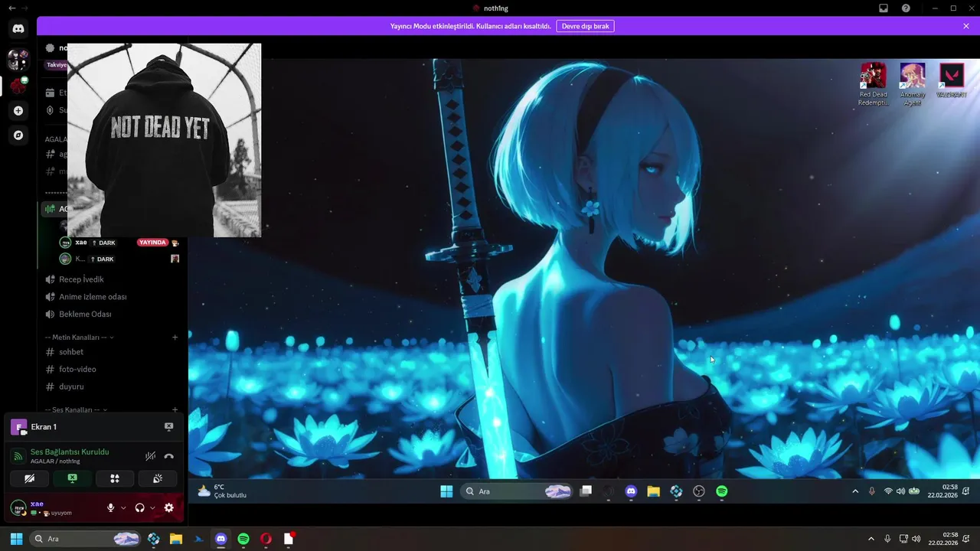Click Ses Bağlantısı Kuruldu status text
980x551 pixels.
point(70,452)
